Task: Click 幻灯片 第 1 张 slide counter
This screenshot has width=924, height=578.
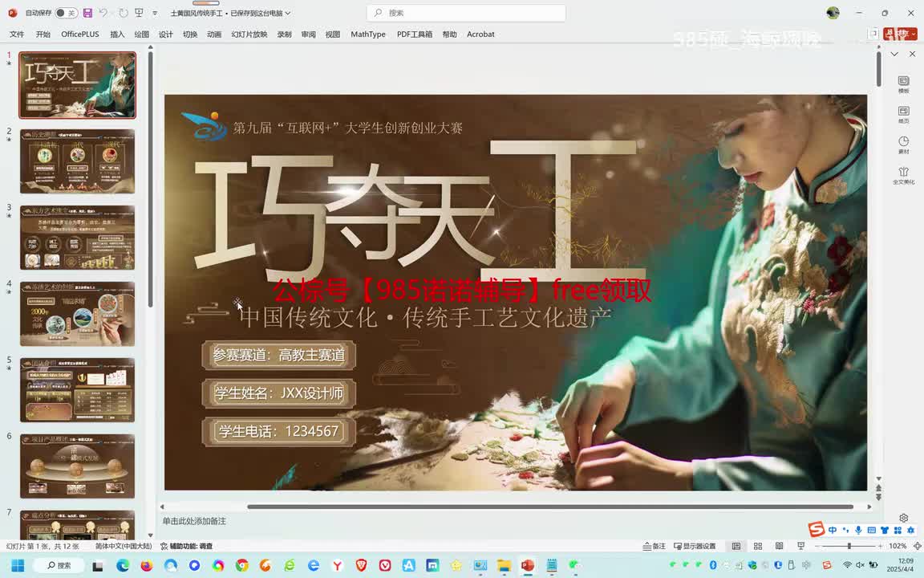Action: coord(43,546)
